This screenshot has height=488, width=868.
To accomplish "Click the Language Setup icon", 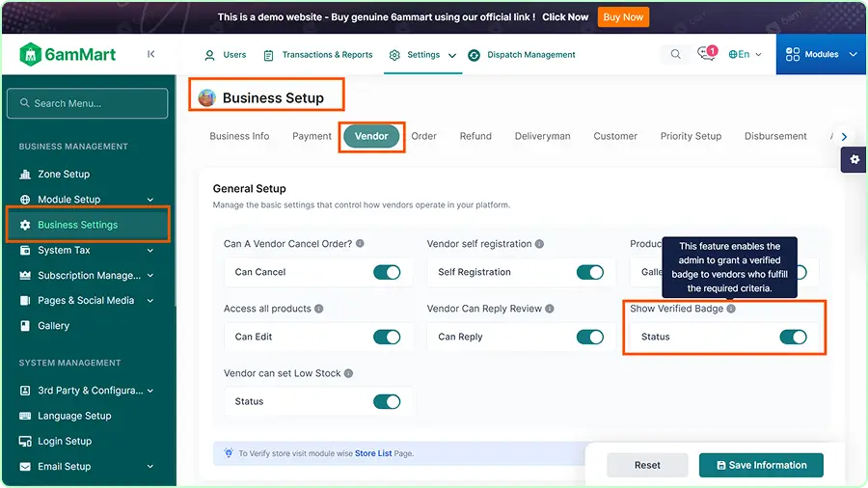I will (x=25, y=416).
